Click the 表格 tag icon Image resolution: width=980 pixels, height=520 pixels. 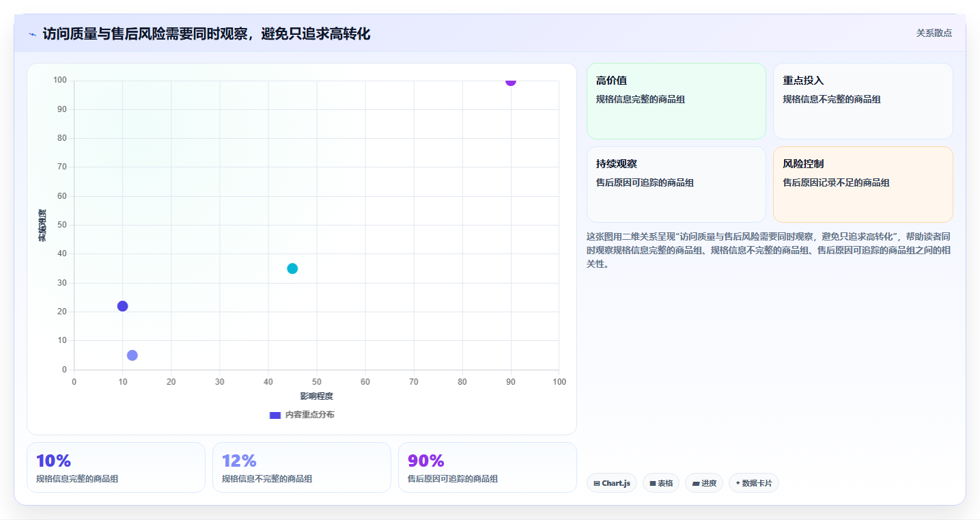pyautogui.click(x=653, y=484)
